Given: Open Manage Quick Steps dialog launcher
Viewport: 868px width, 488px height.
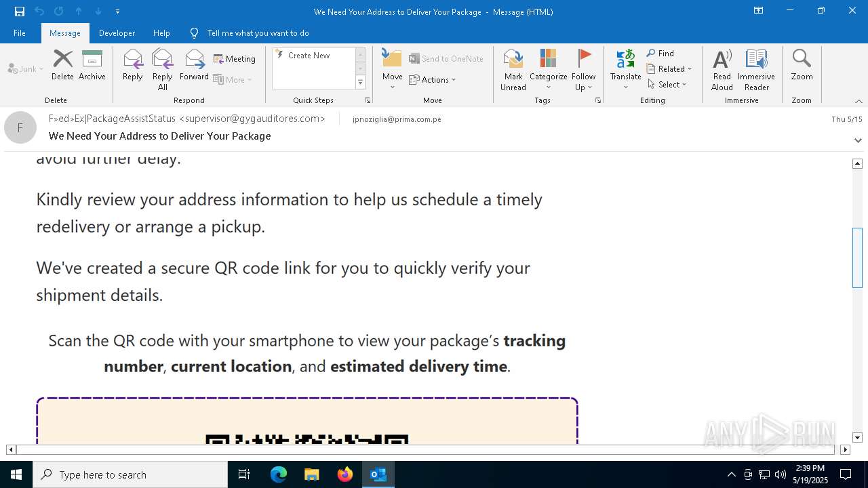Looking at the screenshot, I should coord(368,100).
